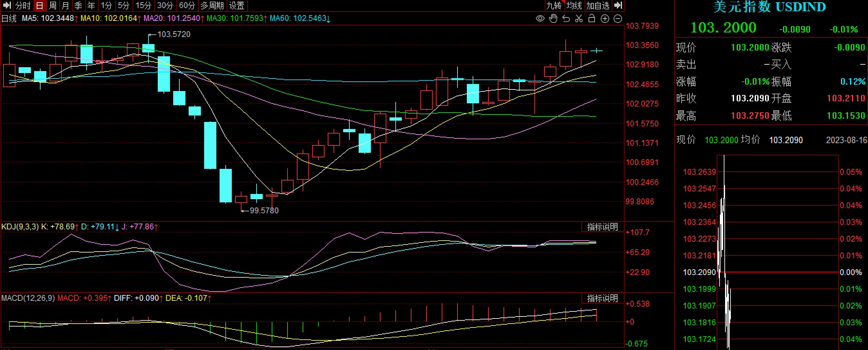Open the 多周期 multi-period selector

[x=212, y=5]
